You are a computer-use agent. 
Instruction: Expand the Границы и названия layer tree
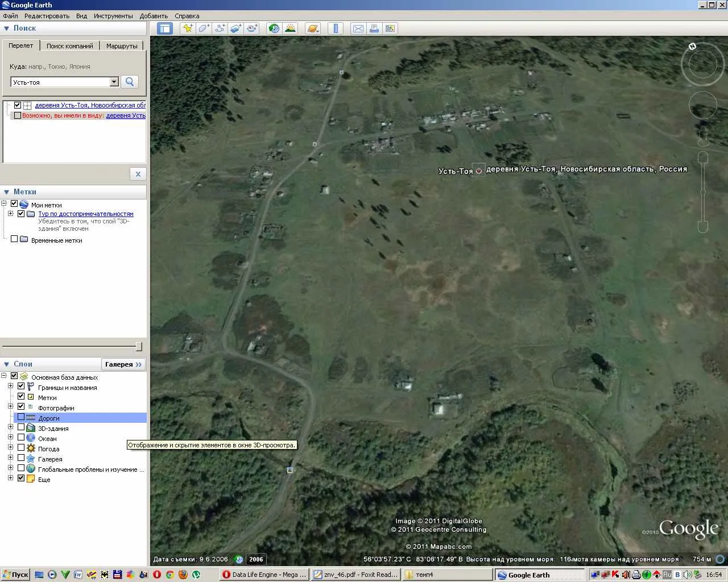click(10, 386)
